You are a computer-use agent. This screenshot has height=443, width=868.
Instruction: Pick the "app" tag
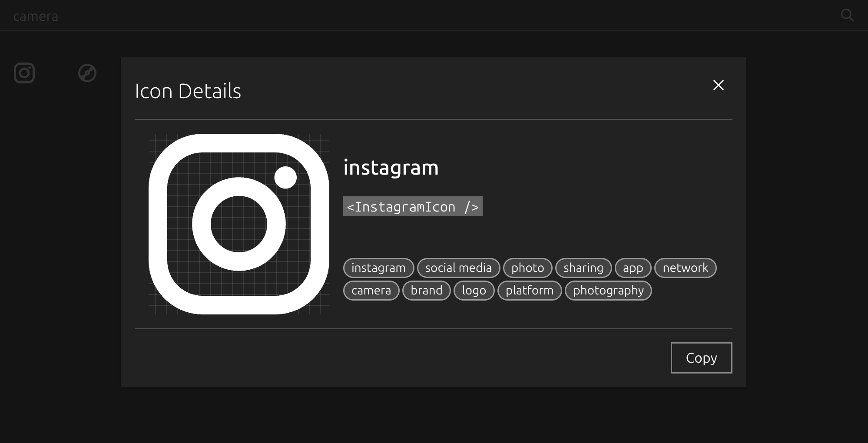[x=633, y=268]
